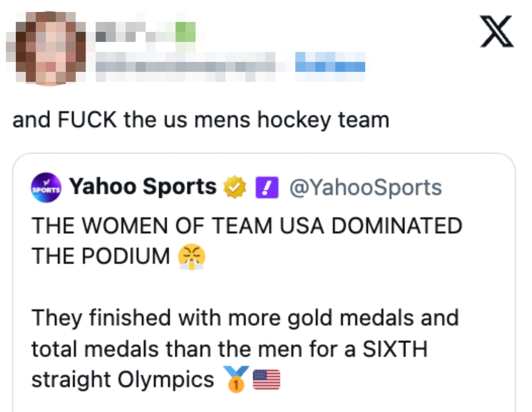This screenshot has width=532, height=412.
Task: Open the tweet author's profile picture
Action: click(47, 47)
